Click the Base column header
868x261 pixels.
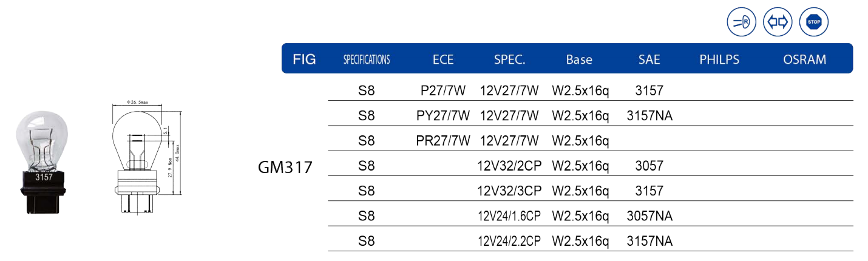pyautogui.click(x=579, y=59)
